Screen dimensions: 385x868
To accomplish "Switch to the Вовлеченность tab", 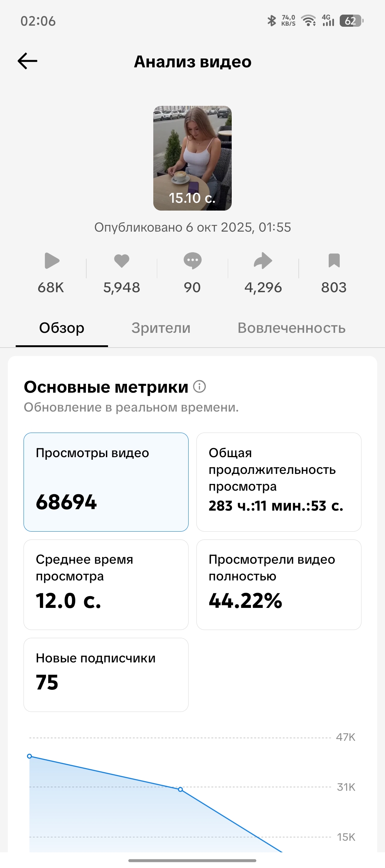I will [x=292, y=328].
